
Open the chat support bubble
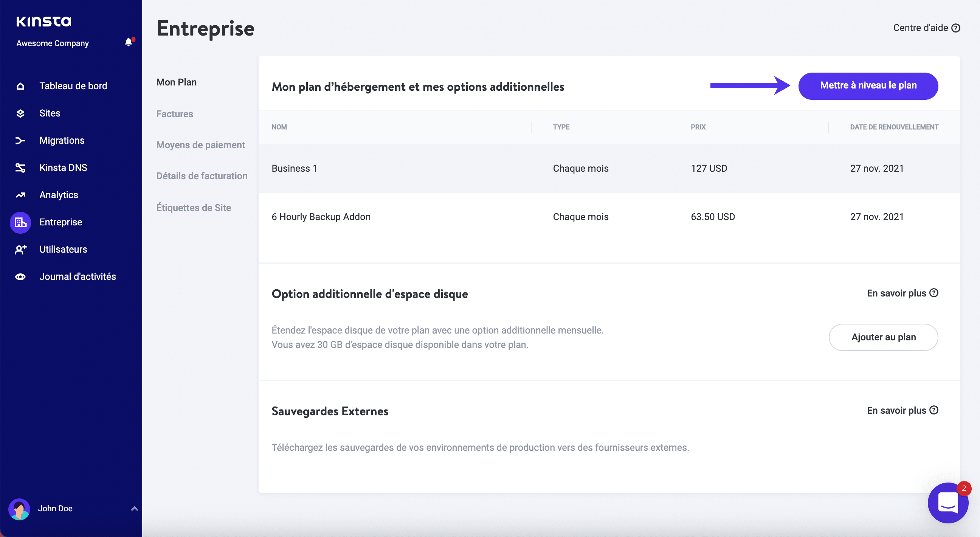click(x=947, y=503)
